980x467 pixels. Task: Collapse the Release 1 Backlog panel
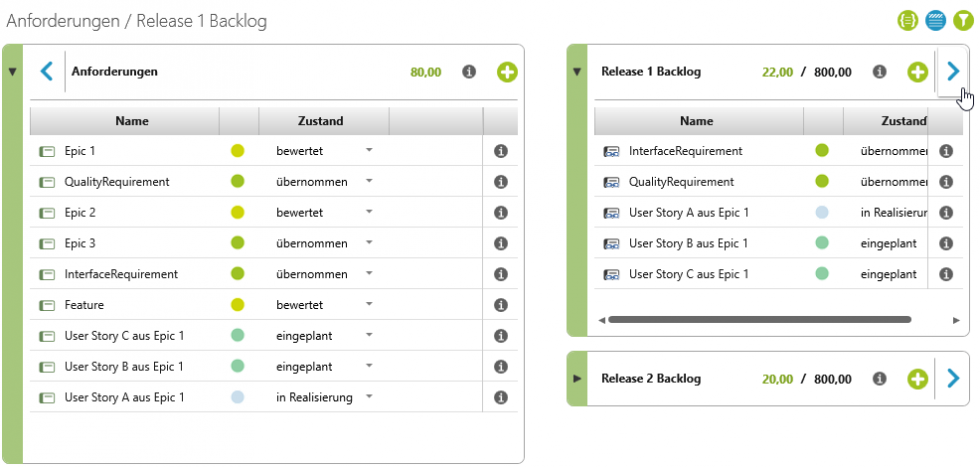click(x=577, y=72)
